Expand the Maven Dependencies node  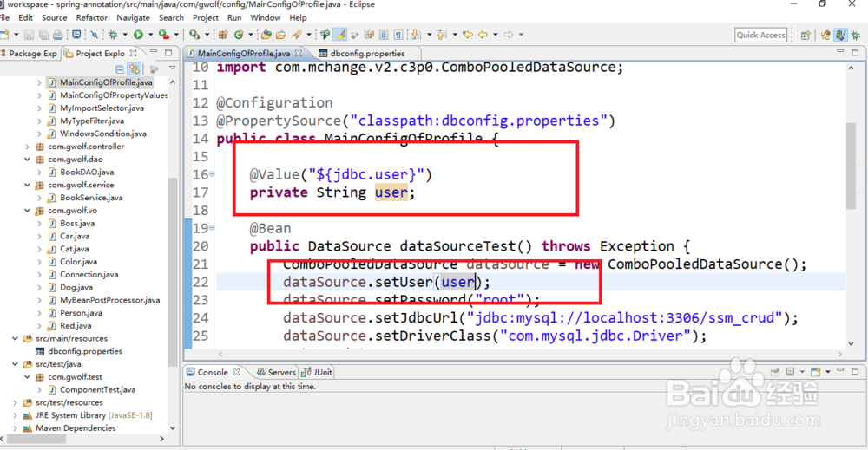[15, 427]
